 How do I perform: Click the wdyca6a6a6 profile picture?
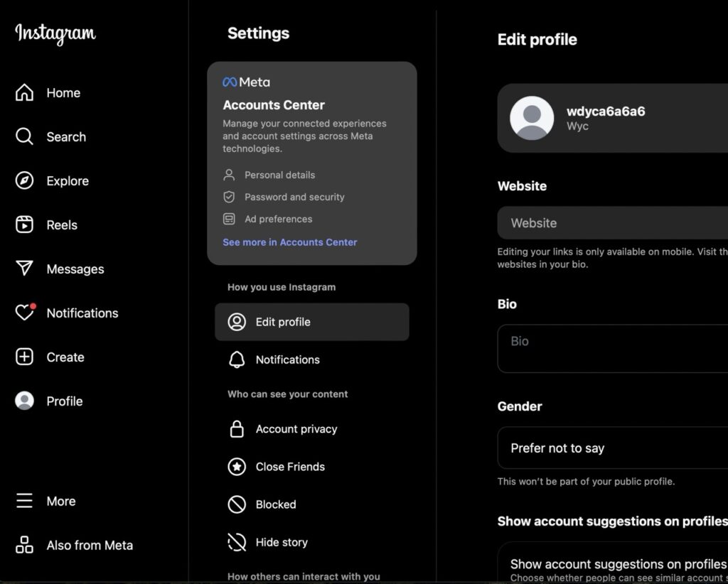[532, 118]
